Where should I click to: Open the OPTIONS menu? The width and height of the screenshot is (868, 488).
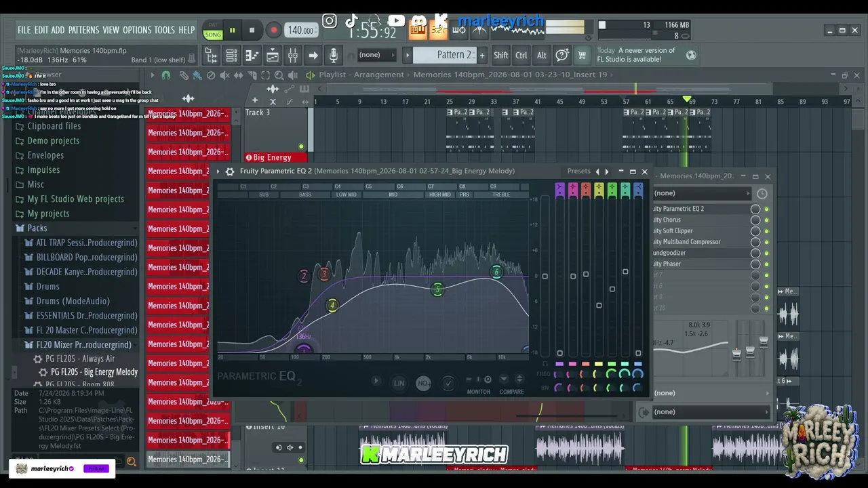(x=137, y=30)
